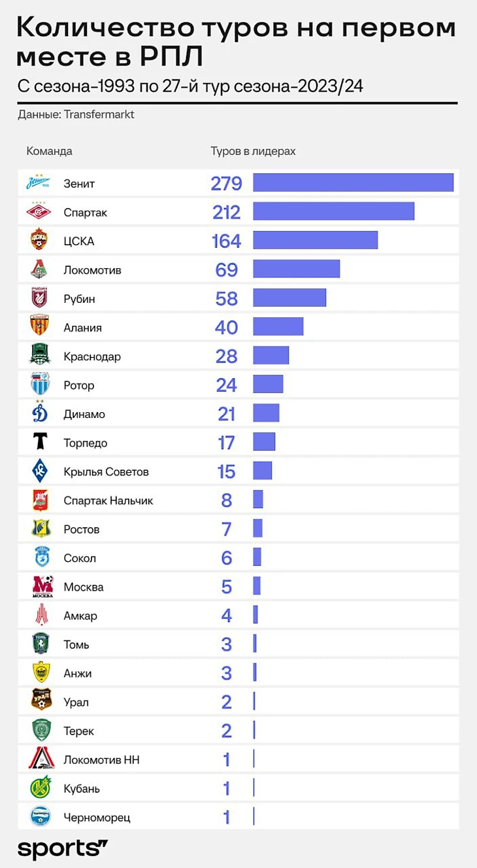This screenshot has height=868, width=477.
Task: Select the Rubin club crest
Action: [40, 298]
